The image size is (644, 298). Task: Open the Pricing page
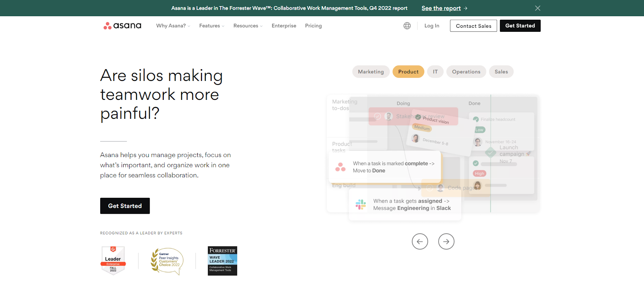(x=314, y=26)
